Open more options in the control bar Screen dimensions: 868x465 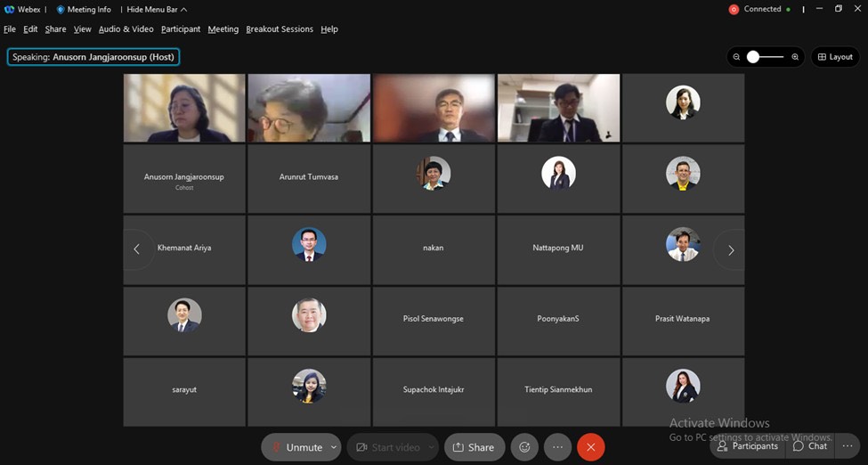pyautogui.click(x=557, y=447)
